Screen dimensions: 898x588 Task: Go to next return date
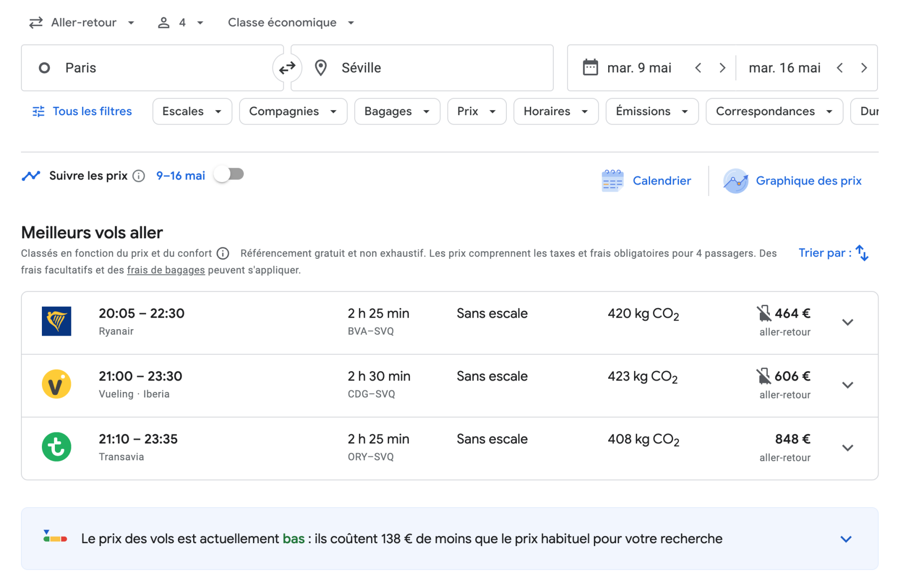[864, 68]
